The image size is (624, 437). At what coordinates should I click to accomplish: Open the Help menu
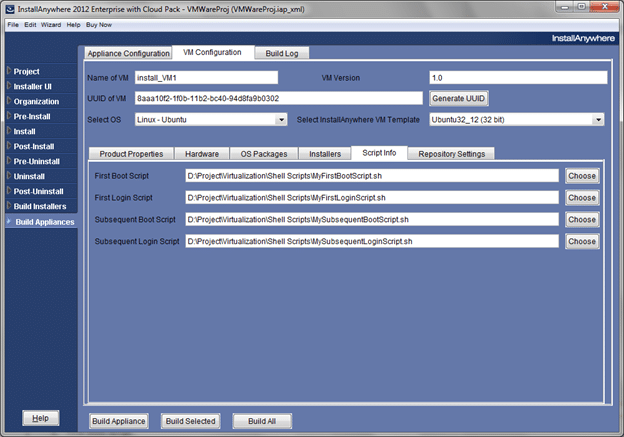coord(73,25)
